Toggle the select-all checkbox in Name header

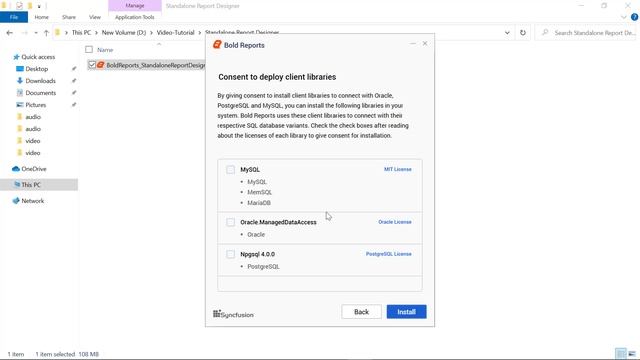(x=89, y=50)
